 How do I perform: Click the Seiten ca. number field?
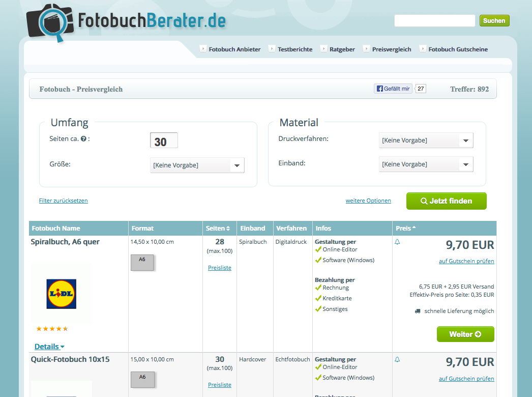(164, 140)
